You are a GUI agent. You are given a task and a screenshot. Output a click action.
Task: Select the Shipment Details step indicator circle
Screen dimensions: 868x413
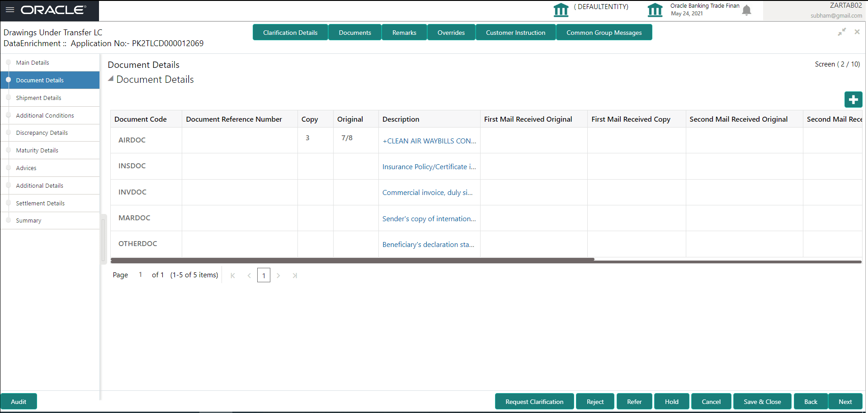pyautogui.click(x=8, y=98)
